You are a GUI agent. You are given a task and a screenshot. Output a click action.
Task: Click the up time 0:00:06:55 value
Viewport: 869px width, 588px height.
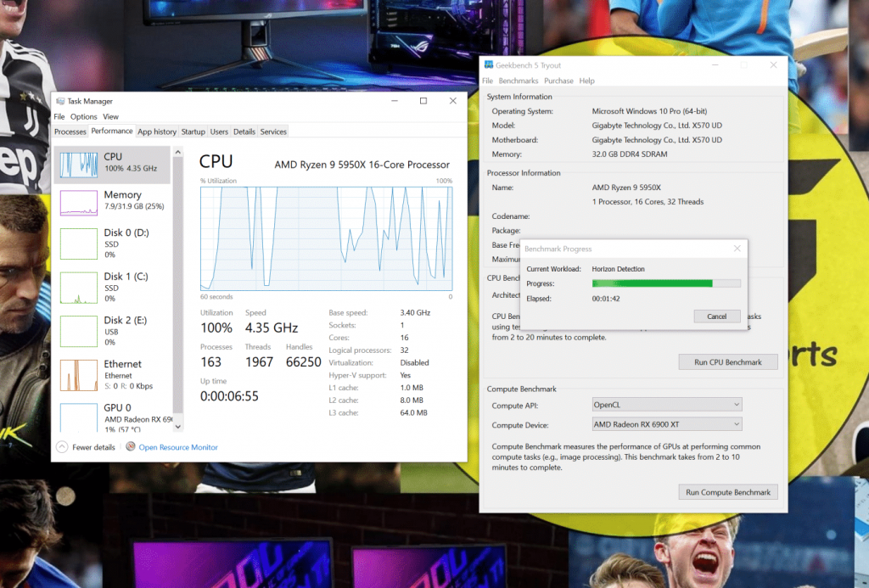229,396
